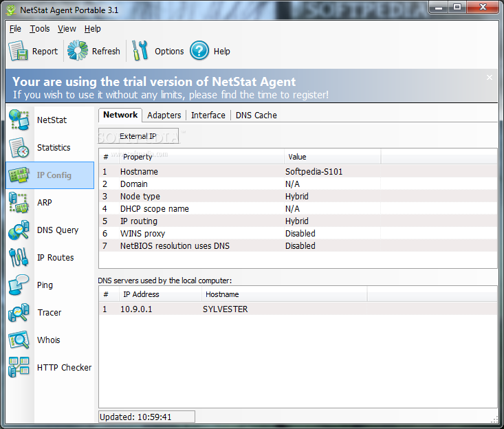Select the Node type row
504x429 pixels.
[298, 197]
